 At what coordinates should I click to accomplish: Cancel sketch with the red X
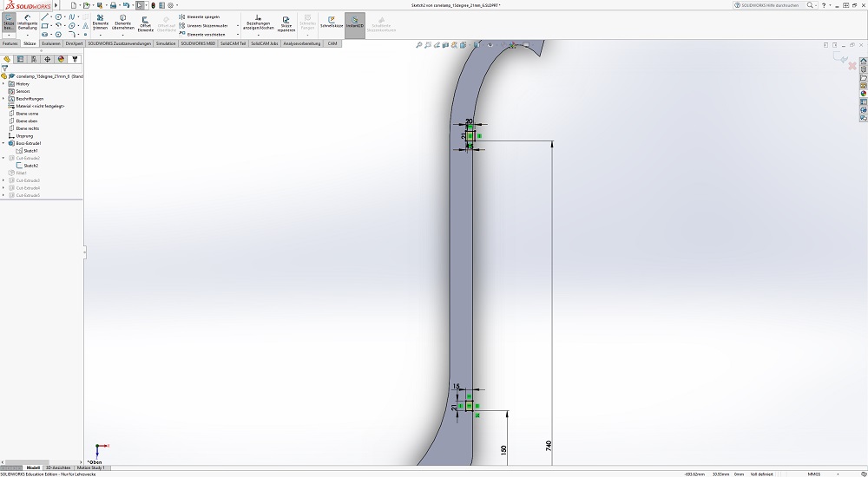pyautogui.click(x=852, y=66)
